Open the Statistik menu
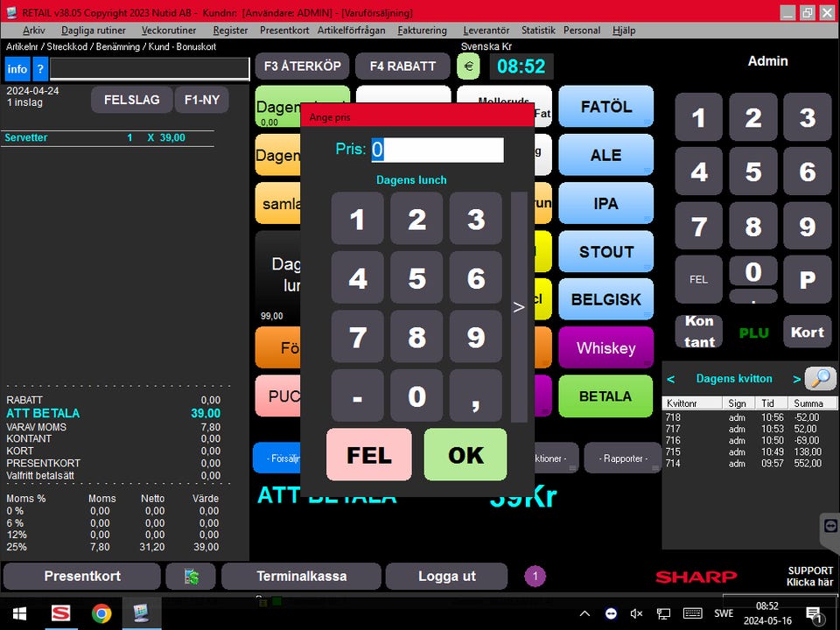The height and width of the screenshot is (630, 840). click(537, 30)
